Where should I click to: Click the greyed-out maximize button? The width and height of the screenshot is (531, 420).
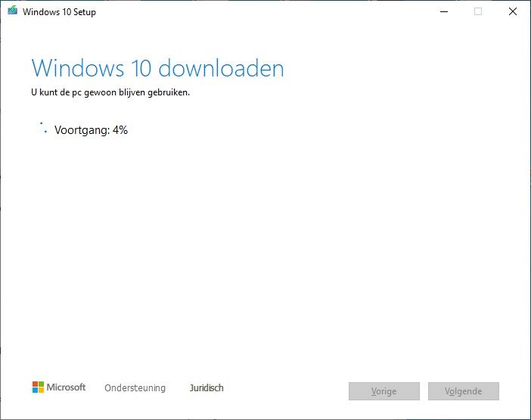[477, 11]
